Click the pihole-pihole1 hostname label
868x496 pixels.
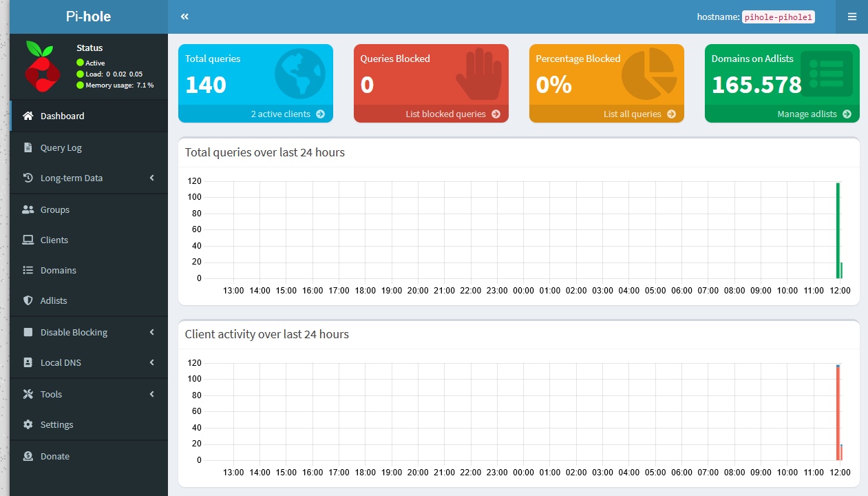tap(779, 17)
